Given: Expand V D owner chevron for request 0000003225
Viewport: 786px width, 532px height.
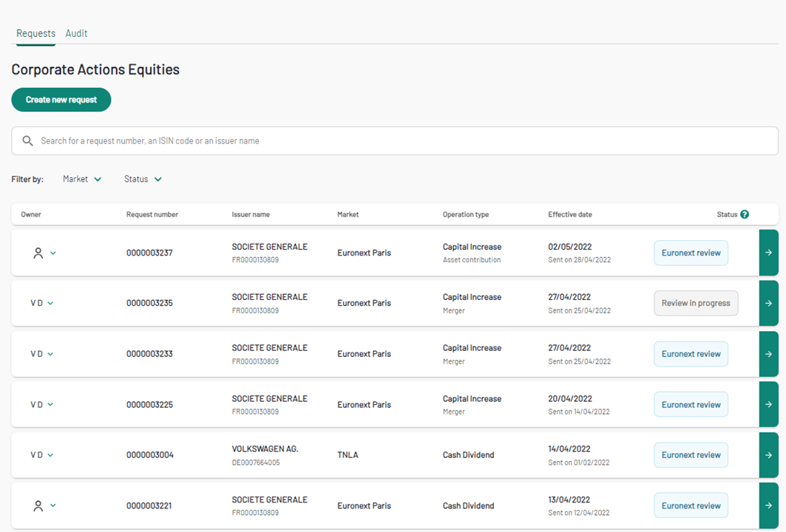Looking at the screenshot, I should point(50,404).
